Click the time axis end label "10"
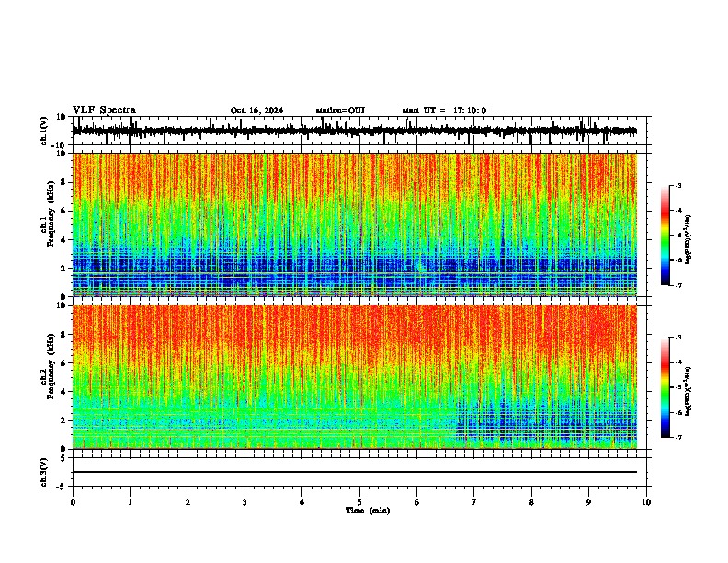 click(646, 502)
